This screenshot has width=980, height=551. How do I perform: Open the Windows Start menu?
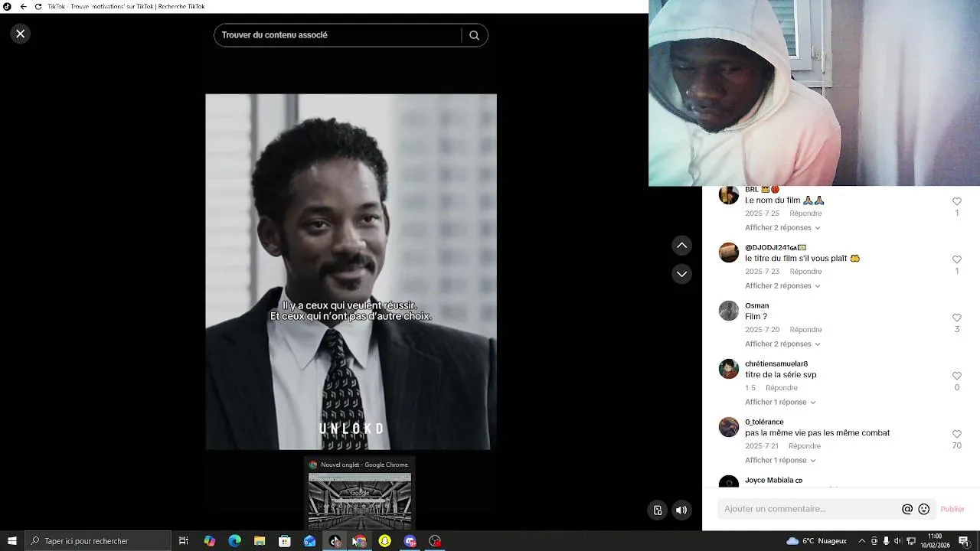(x=12, y=541)
